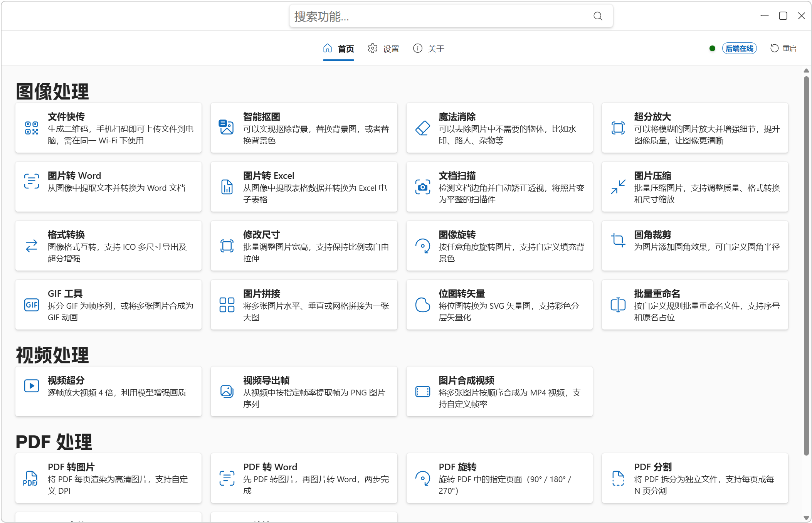The height and width of the screenshot is (523, 812).
Task: Click the scrollbar up arrow
Action: 806,71
